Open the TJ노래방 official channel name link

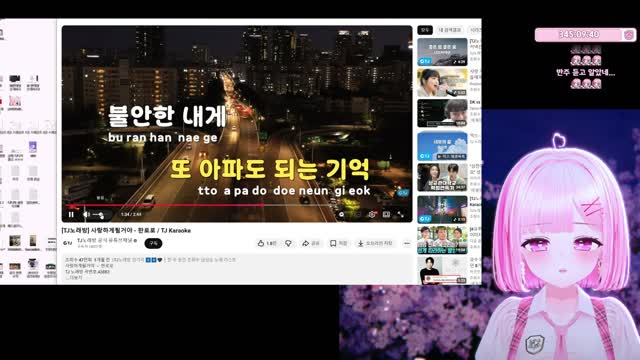point(107,240)
